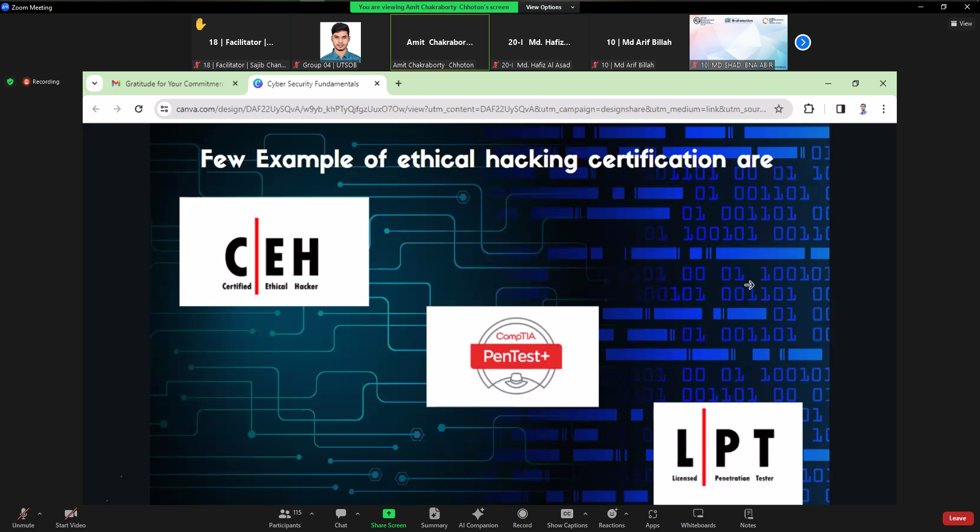Unmute the microphone

[23, 518]
